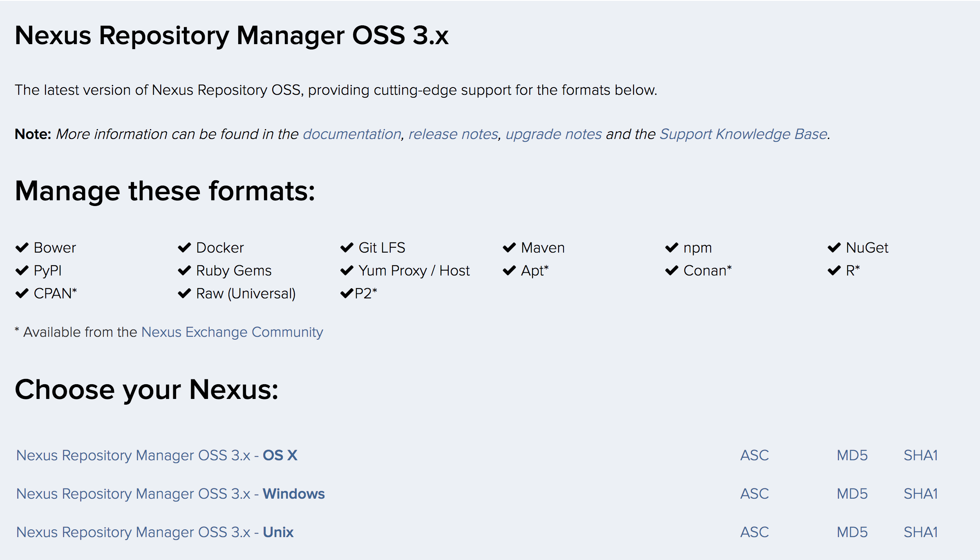Click the 'Docker' format text

220,248
